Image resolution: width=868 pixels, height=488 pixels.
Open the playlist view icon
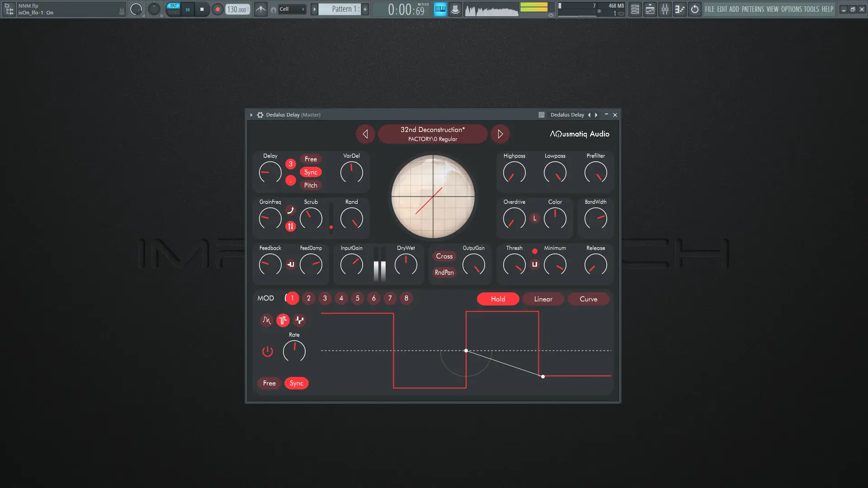pyautogui.click(x=650, y=9)
